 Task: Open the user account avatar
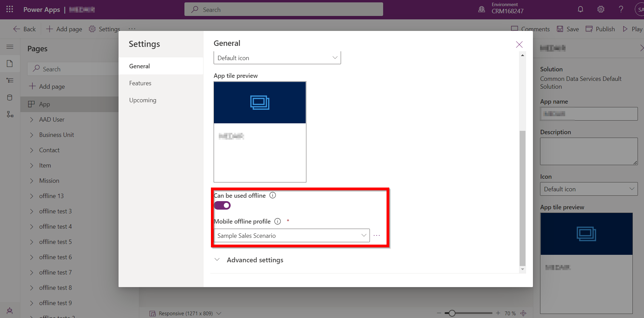click(640, 10)
